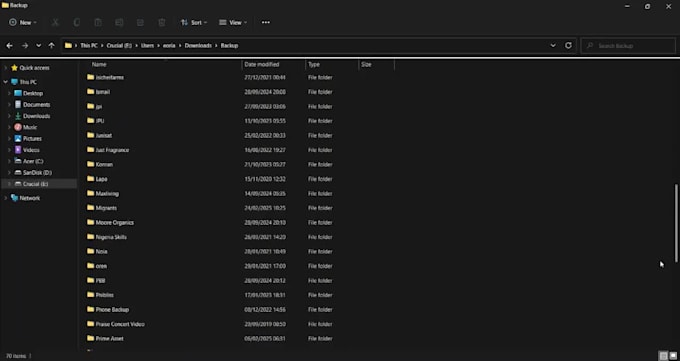Select SanDisk (D:) drive in sidebar

click(x=37, y=172)
